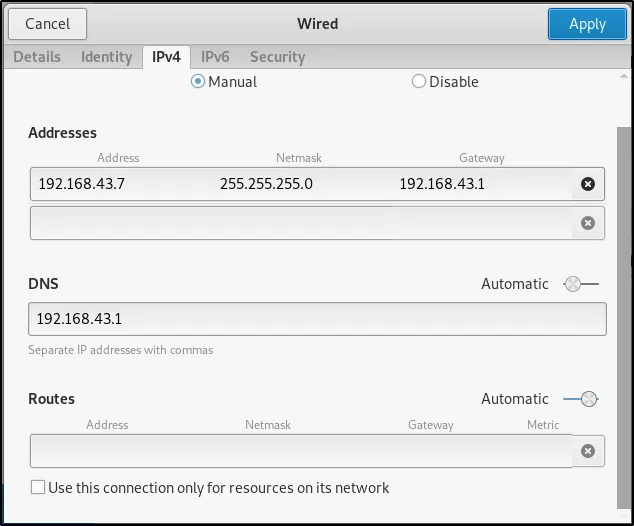Screen dimensions: 634x526
Task: Check 'Use this connection only for resources'
Action: pyautogui.click(x=38, y=488)
